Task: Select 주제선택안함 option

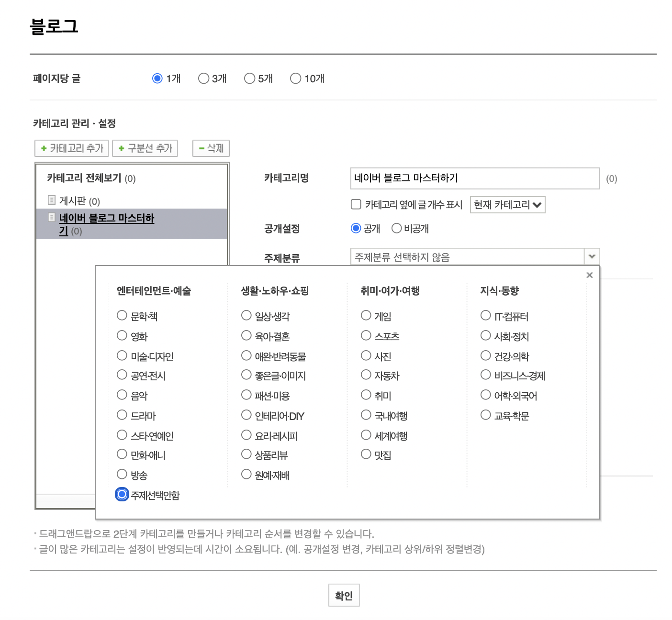Action: tap(122, 494)
